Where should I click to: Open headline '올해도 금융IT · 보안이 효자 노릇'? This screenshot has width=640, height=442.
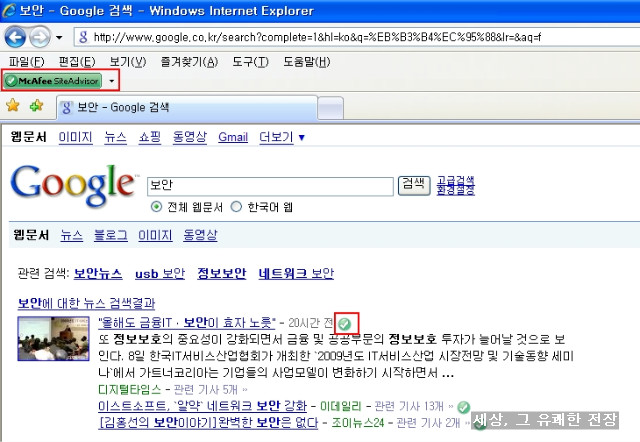(187, 323)
